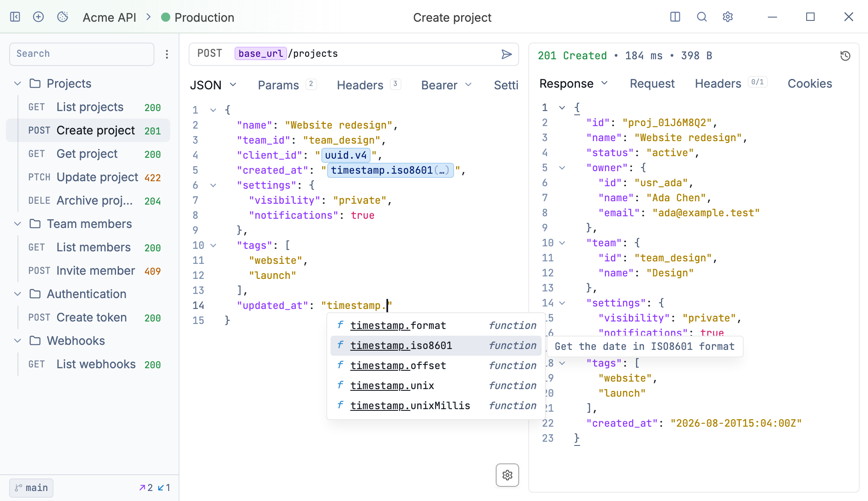Viewport: 868px width, 501px height.
Task: Click the 201 Created status text
Action: pos(572,56)
